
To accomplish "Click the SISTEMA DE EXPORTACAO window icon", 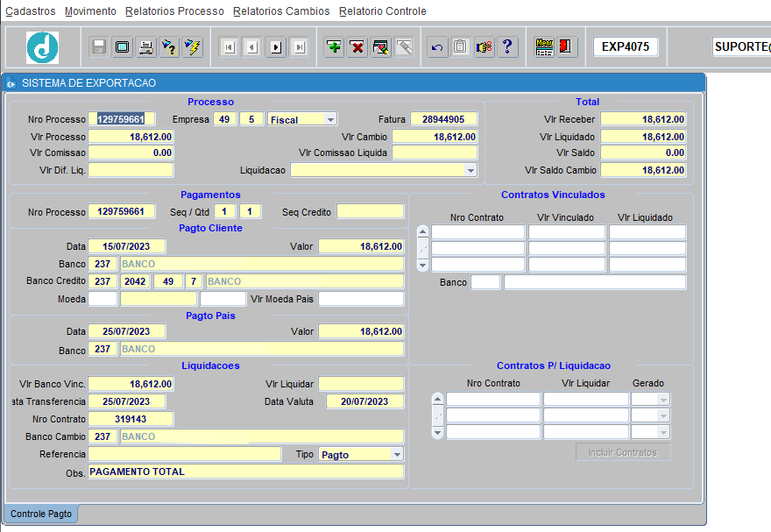I will pyautogui.click(x=11, y=83).
